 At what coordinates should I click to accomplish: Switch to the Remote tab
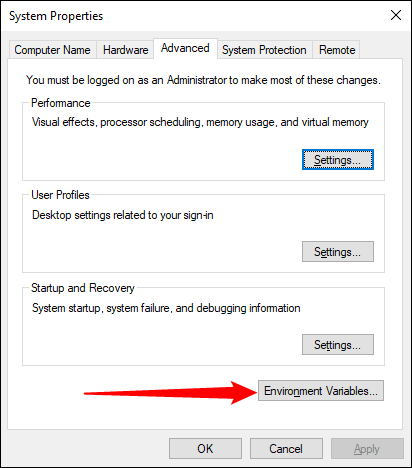337,50
